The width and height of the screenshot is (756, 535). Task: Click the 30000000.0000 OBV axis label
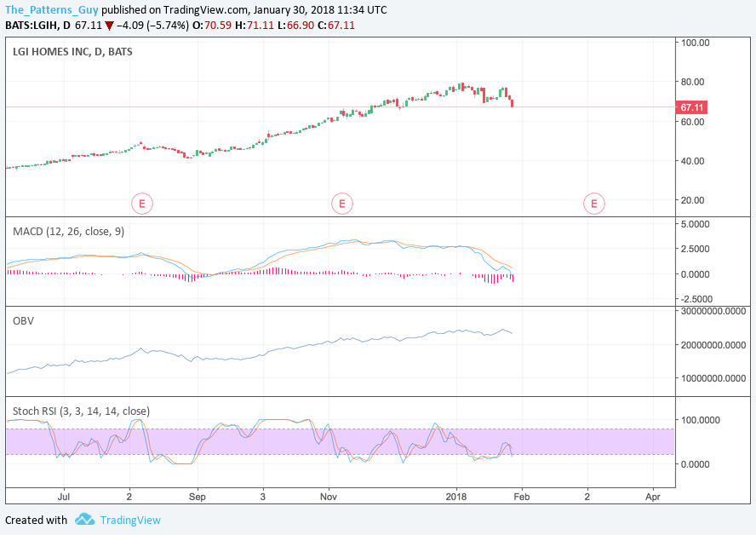tap(713, 311)
